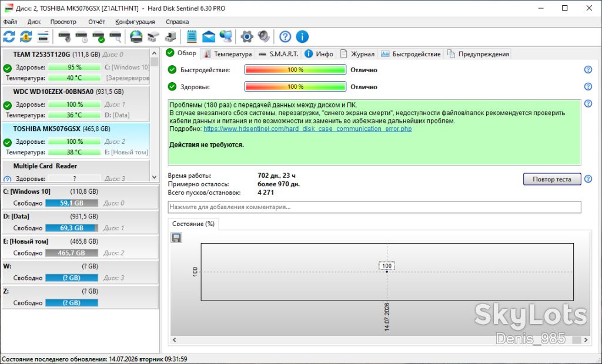
Task: Save the chart using the floppy disk icon
Action: [x=176, y=238]
